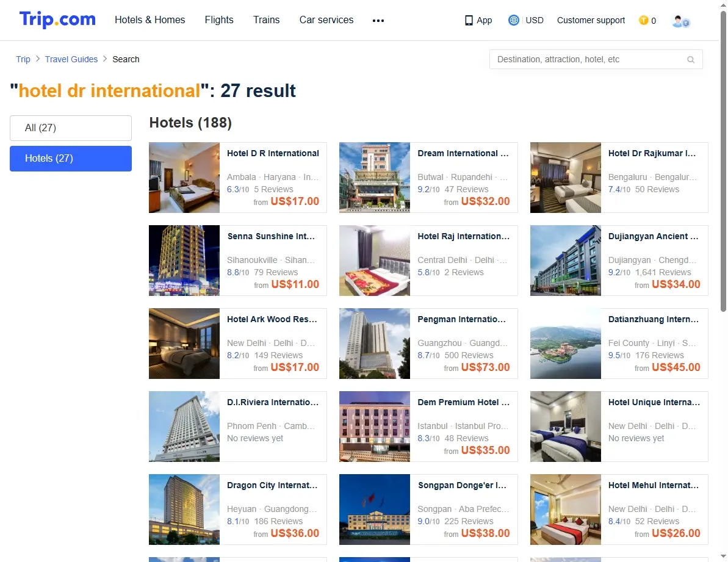
Task: Click the Hotel D R International title
Action: (273, 154)
